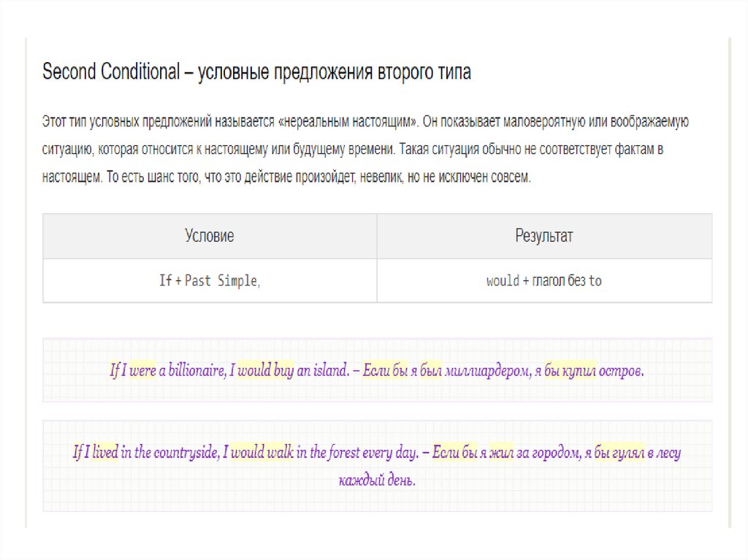Click the "Second Conditional" heading text
This screenshot has width=748, height=560.
tap(110, 72)
